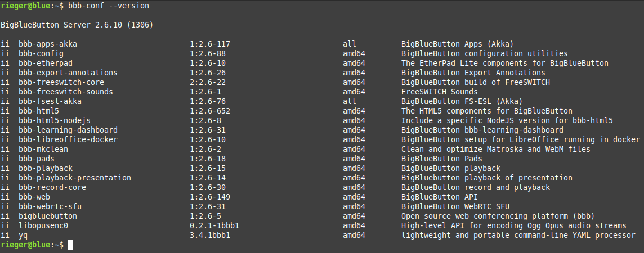Select the bbb-learning-dashboard package name
644x253 pixels.
(x=68, y=130)
